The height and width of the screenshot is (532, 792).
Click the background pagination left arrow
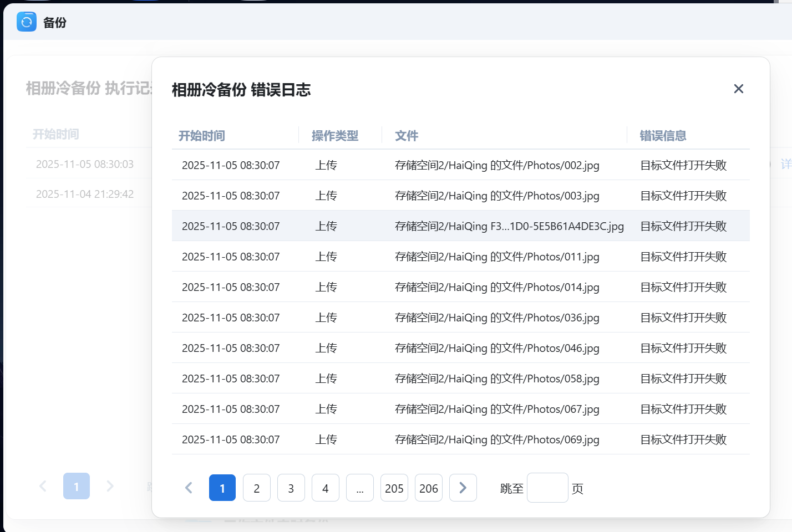click(x=43, y=486)
